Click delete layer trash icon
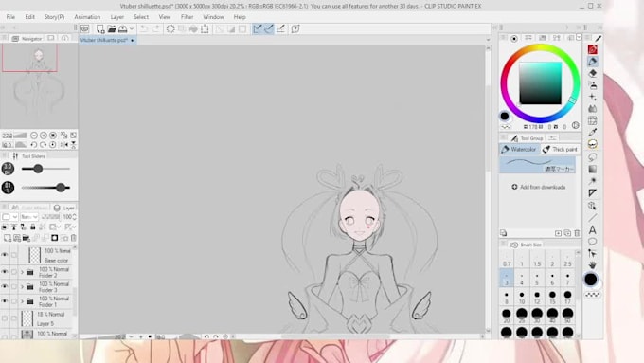 pyautogui.click(x=74, y=238)
